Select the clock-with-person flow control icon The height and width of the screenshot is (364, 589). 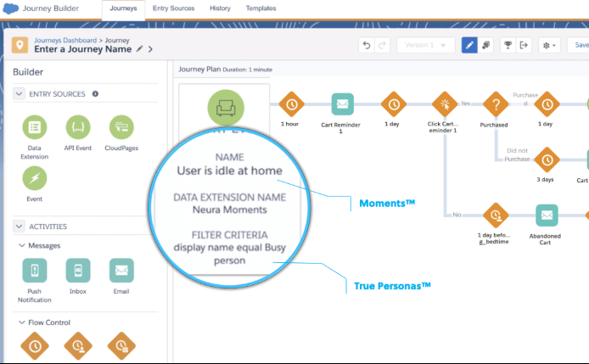pyautogui.click(x=78, y=346)
